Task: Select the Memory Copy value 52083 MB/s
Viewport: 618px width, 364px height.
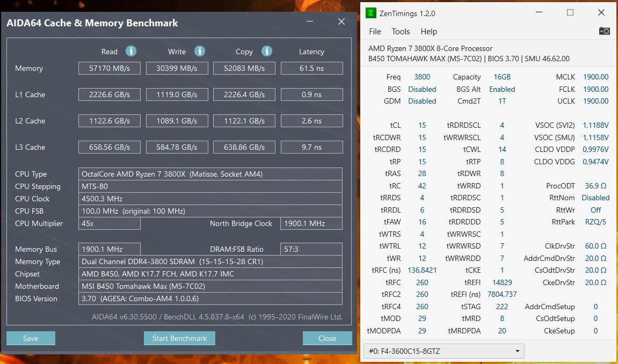Action: coord(244,68)
